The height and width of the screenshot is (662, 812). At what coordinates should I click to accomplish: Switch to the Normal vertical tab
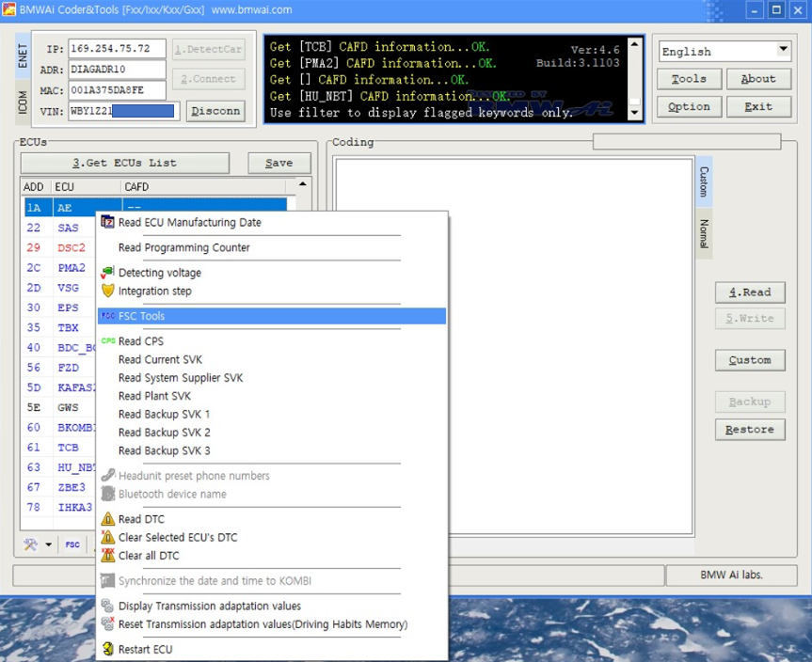[704, 233]
